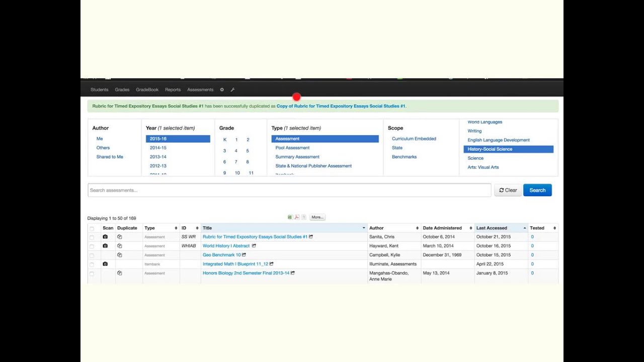
Task: Sort table by Author column
Action: [394, 228]
